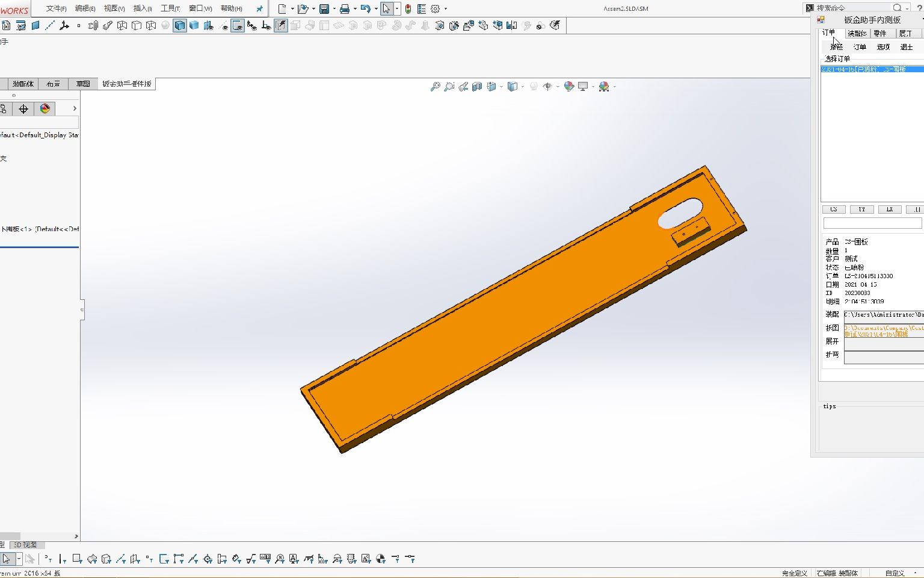Open the Select tool dropdown arrow

pyautogui.click(x=396, y=8)
